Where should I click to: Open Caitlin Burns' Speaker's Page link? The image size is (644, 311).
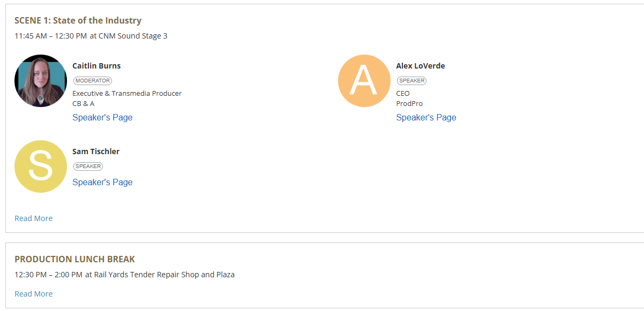(x=102, y=117)
